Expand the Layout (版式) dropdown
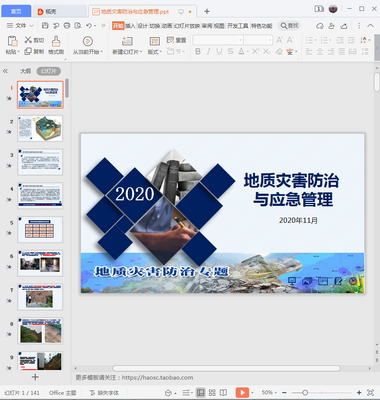The image size is (380, 400). click(154, 52)
